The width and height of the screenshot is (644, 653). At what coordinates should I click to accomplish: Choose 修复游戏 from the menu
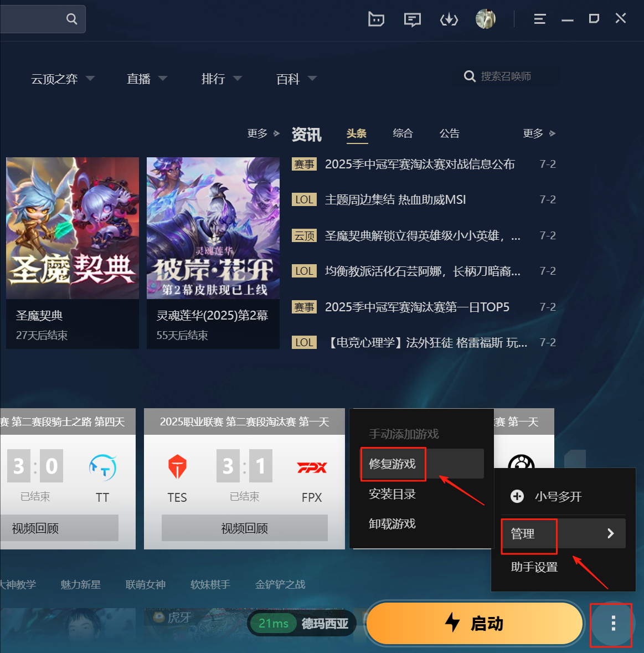[x=422, y=464]
